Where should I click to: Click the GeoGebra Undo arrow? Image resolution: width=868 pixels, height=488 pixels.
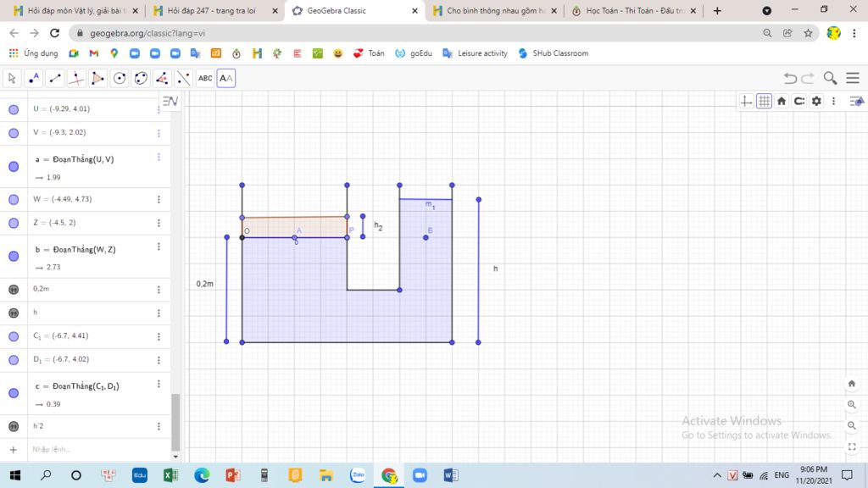[791, 78]
